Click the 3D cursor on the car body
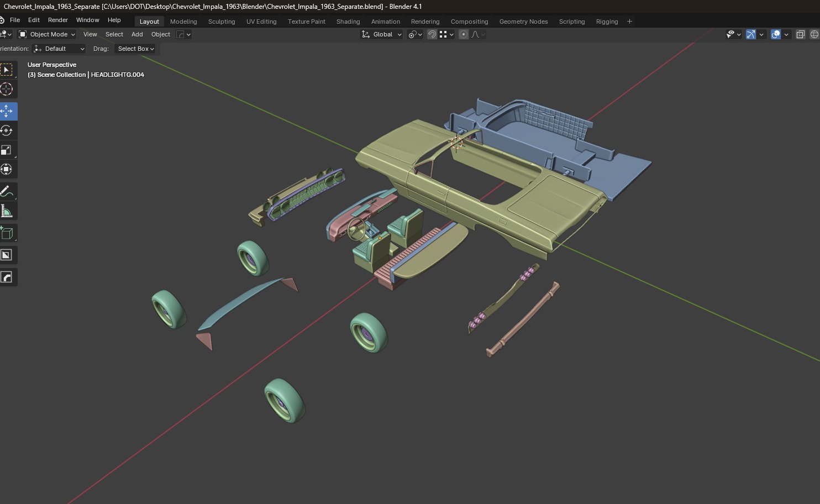 click(x=456, y=143)
